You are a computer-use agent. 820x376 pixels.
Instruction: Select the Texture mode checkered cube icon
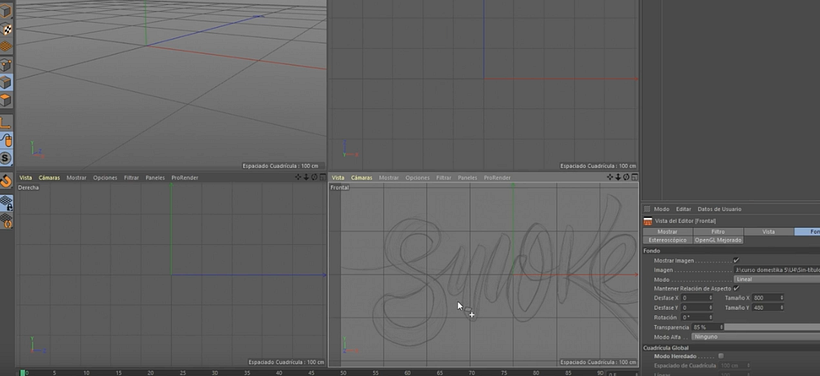[x=6, y=29]
